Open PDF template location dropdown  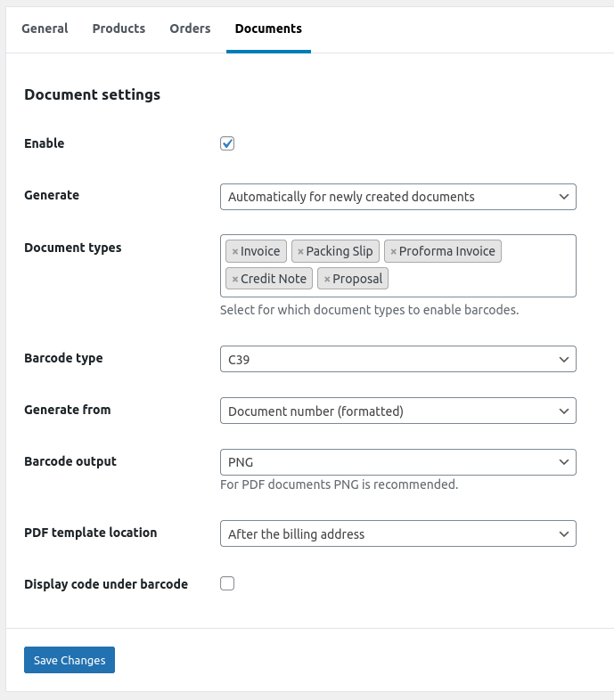[397, 533]
